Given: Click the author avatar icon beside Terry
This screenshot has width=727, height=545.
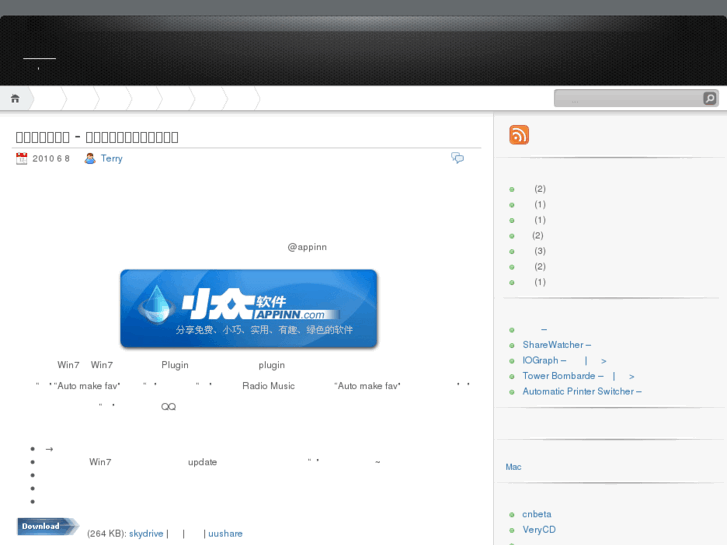Looking at the screenshot, I should 90,159.
